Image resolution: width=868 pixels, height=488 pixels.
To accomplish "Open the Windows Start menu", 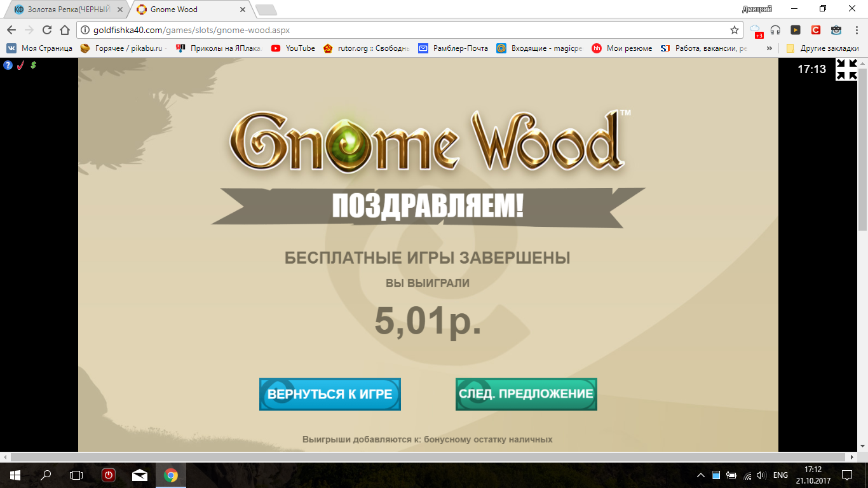I will pyautogui.click(x=15, y=475).
